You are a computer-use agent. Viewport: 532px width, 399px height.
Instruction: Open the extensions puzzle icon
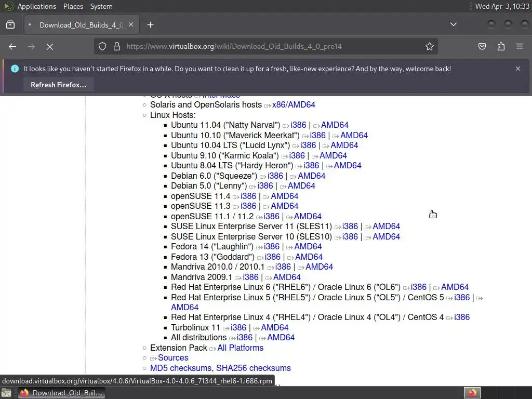coord(501,46)
